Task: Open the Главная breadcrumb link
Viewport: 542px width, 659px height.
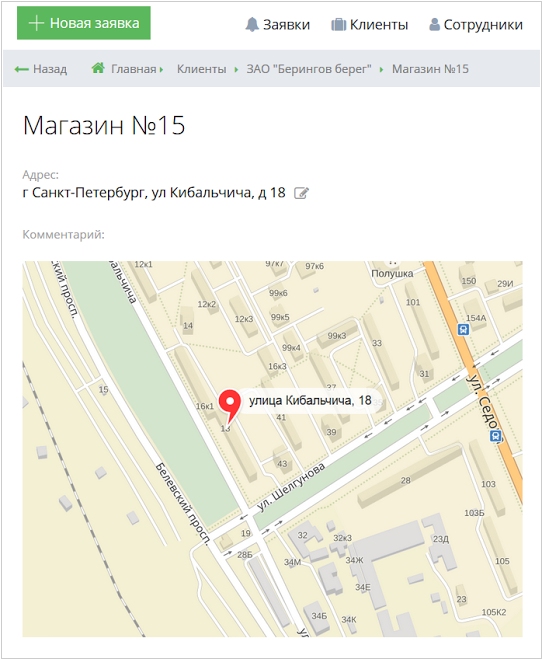Action: (134, 69)
